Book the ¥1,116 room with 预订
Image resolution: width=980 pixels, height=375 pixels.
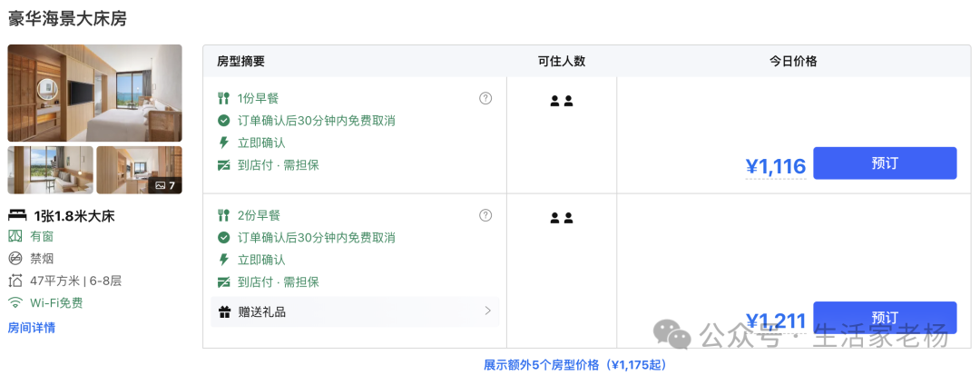point(884,163)
